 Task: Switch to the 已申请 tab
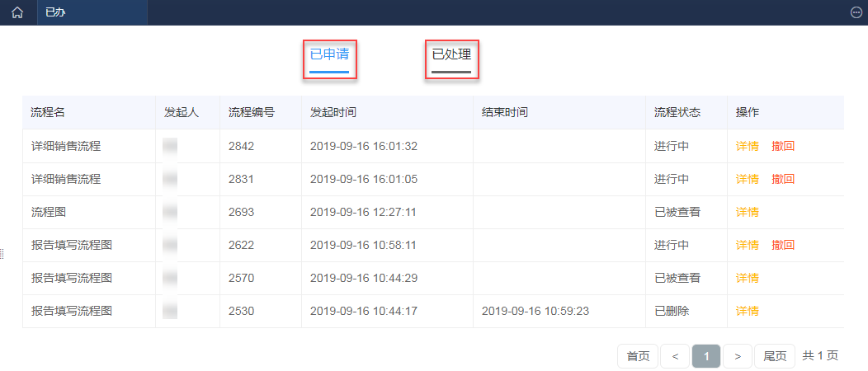[329, 54]
